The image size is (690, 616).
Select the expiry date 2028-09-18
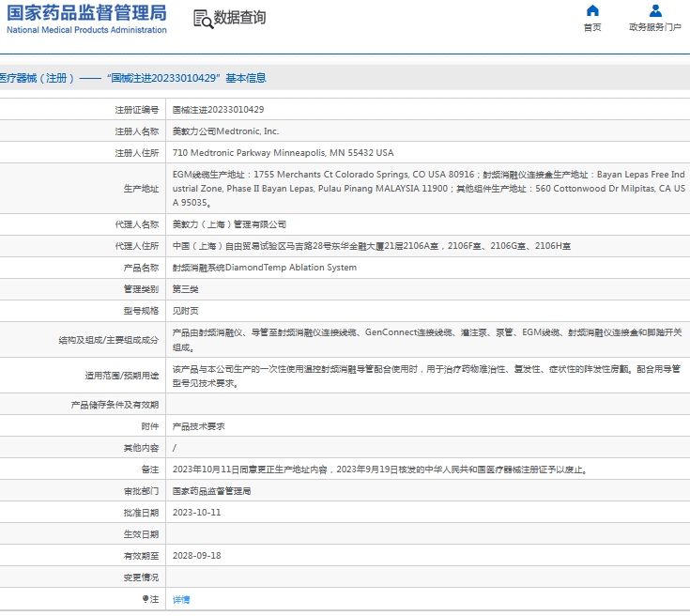pos(197,556)
